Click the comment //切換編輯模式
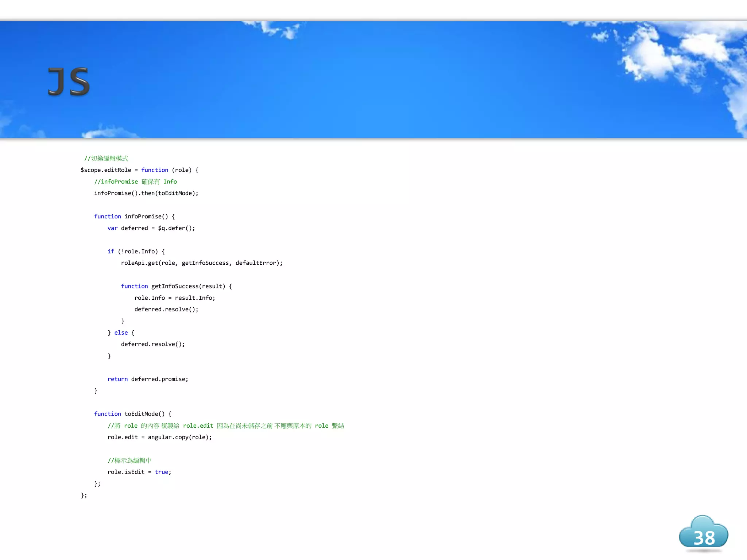Screen dimensions: 747x560 (106, 158)
